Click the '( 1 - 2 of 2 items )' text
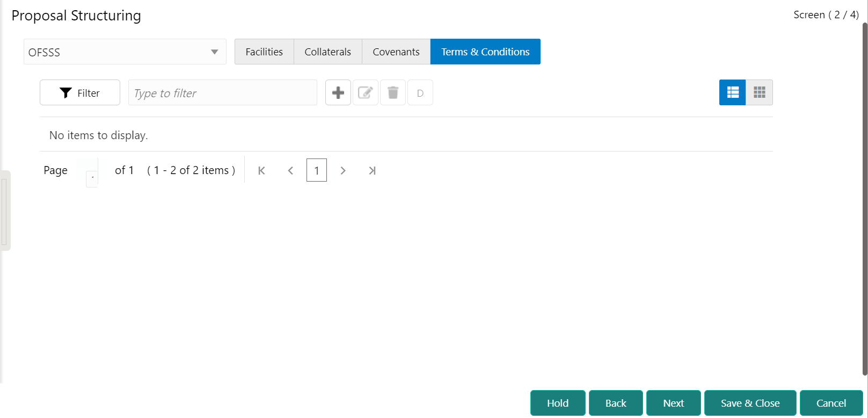Image resolution: width=868 pixels, height=418 pixels. (191, 170)
